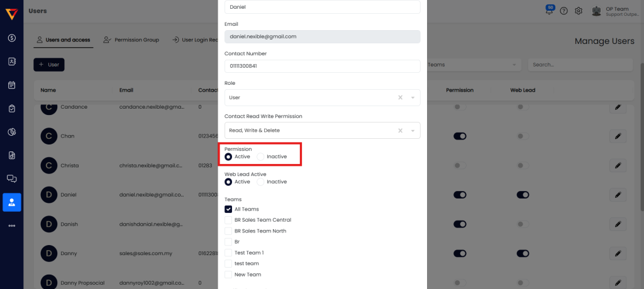Check the BR Sales Team Central checkbox

(228, 220)
